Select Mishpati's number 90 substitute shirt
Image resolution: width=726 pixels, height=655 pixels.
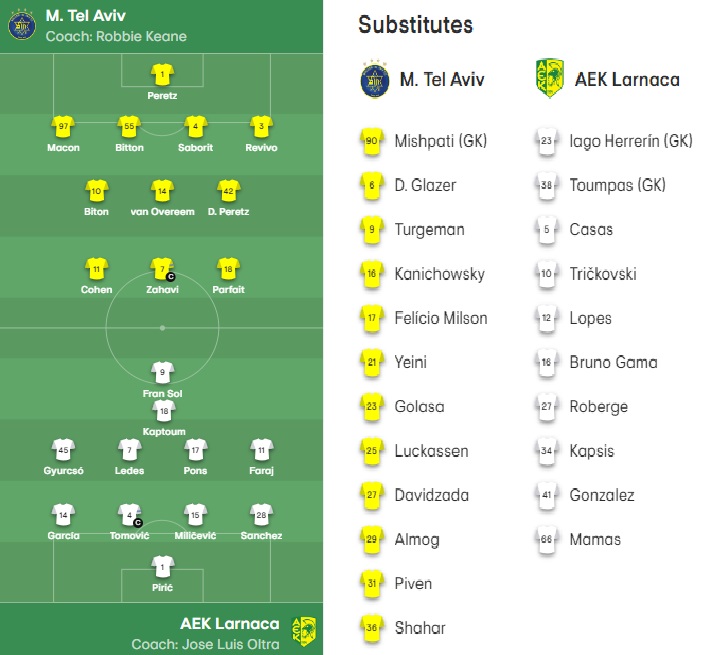tap(372, 141)
